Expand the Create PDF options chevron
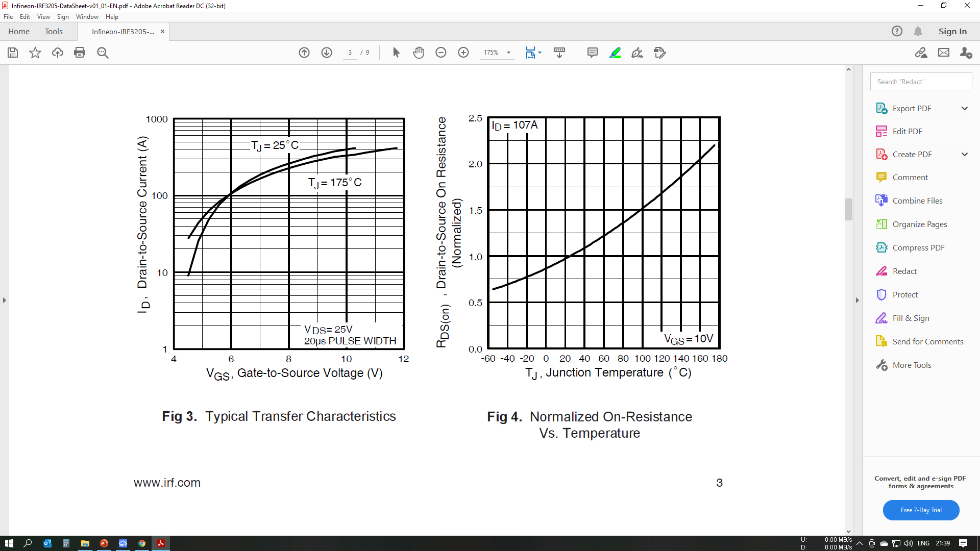 click(965, 154)
